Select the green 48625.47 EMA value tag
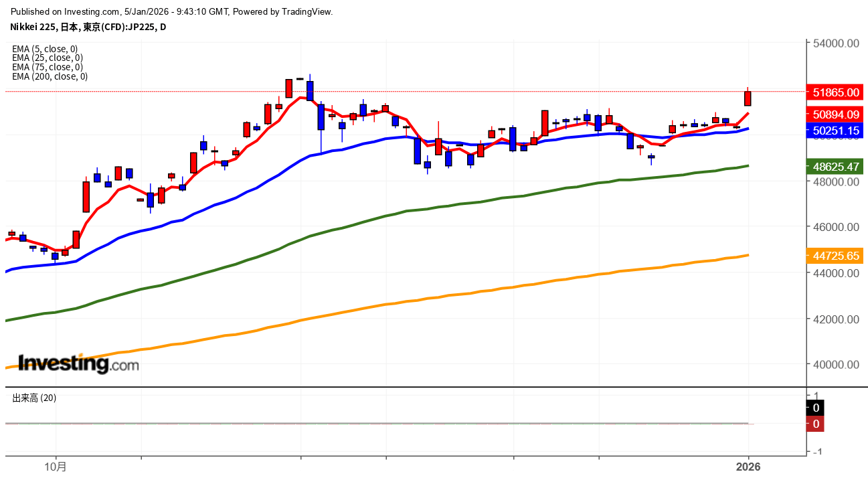This screenshot has height=478, width=868. click(835, 167)
